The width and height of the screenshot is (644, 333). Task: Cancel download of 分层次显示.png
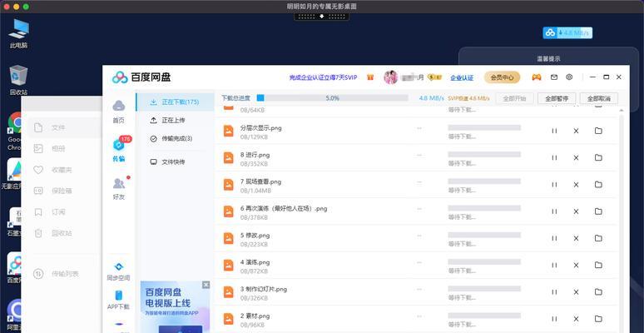576,131
